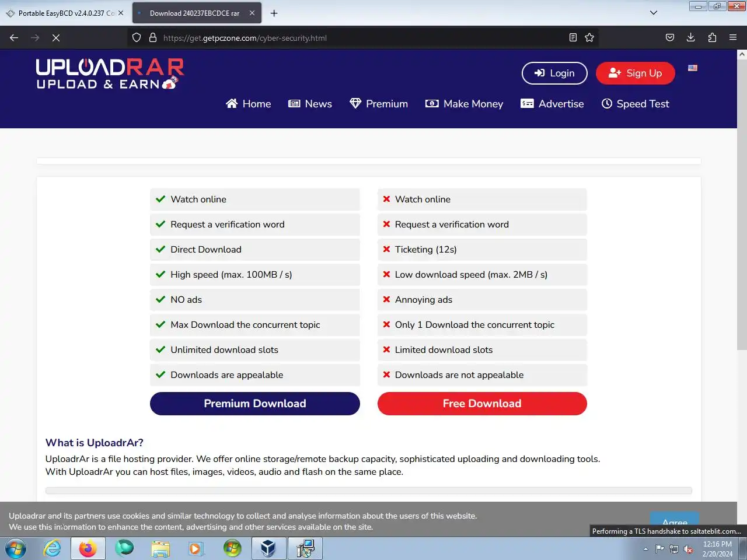Image resolution: width=747 pixels, height=560 pixels.
Task: Launch Internet Explorer from the taskbar
Action: pyautogui.click(x=52, y=549)
